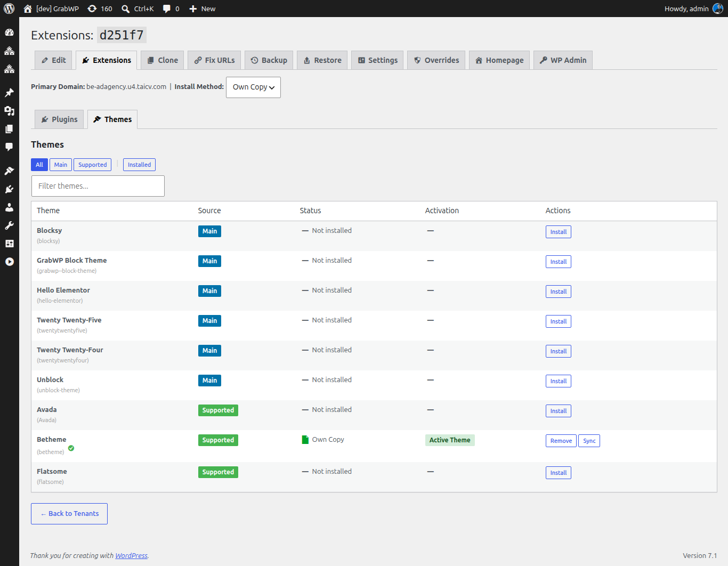The height and width of the screenshot is (566, 728).
Task: Open the Plugins plug sidebar icon
Action: pos(9,189)
